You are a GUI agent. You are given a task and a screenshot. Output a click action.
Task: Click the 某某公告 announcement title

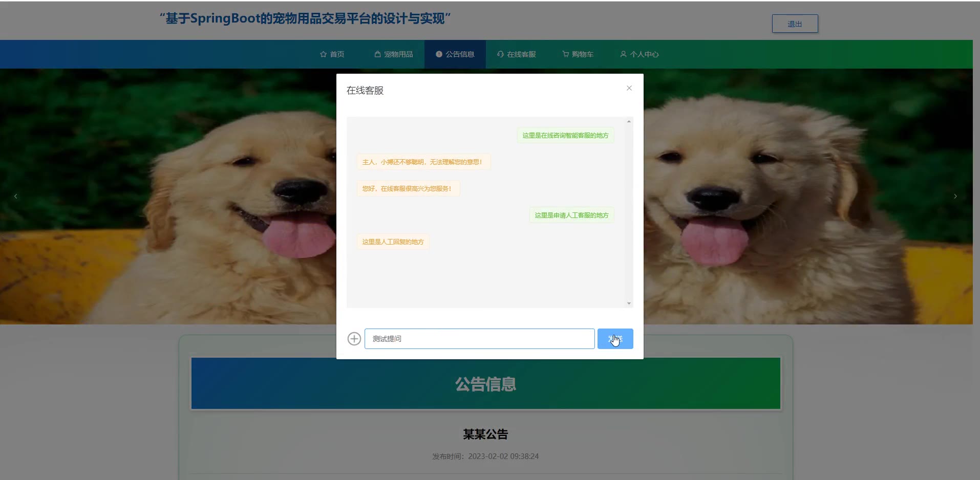(x=485, y=434)
